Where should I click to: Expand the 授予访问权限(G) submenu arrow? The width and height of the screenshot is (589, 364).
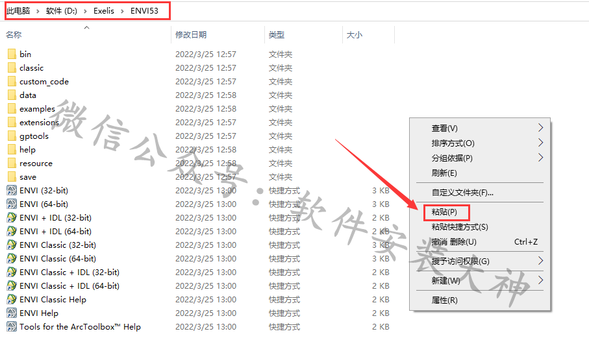[x=540, y=261]
